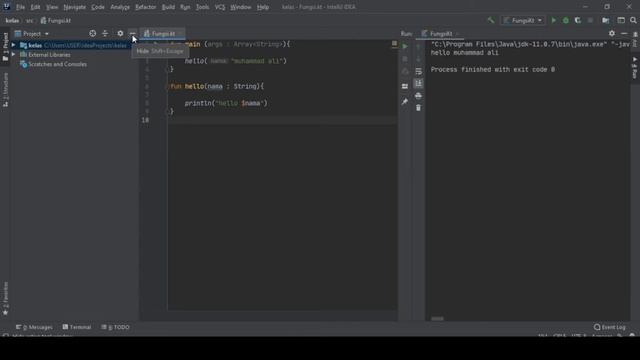This screenshot has height=360, width=640.
Task: Open the Edit menu
Action: point(36,7)
